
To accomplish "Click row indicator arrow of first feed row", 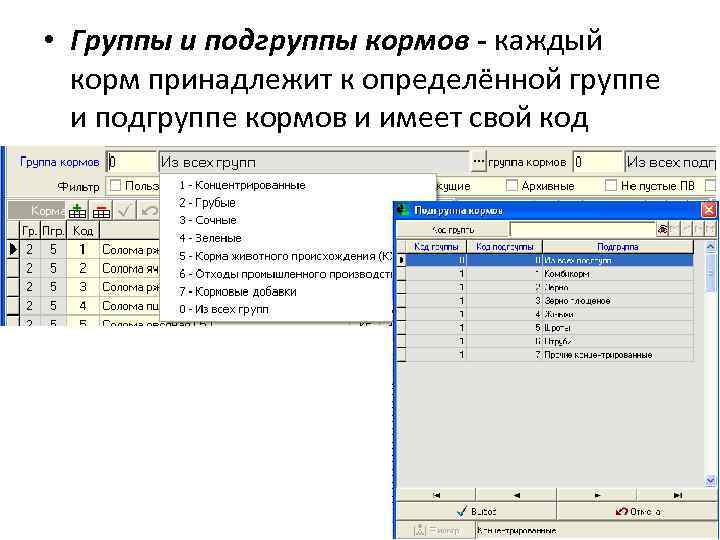I will click(13, 249).
